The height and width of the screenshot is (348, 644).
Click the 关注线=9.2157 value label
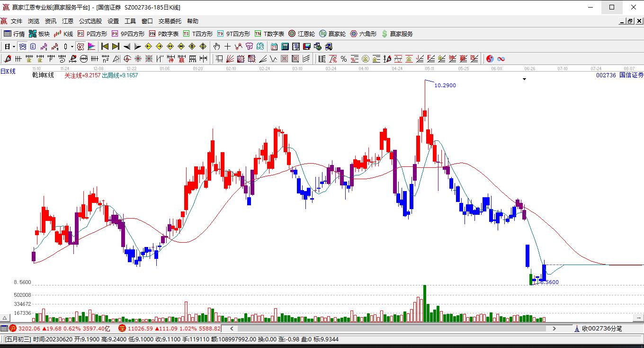(82, 75)
